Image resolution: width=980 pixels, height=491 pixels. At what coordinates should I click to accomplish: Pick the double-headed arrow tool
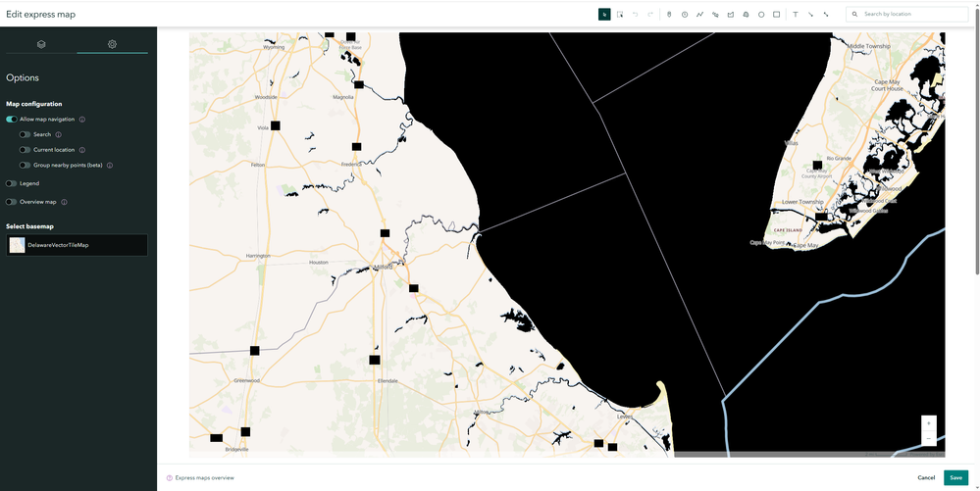(x=826, y=15)
